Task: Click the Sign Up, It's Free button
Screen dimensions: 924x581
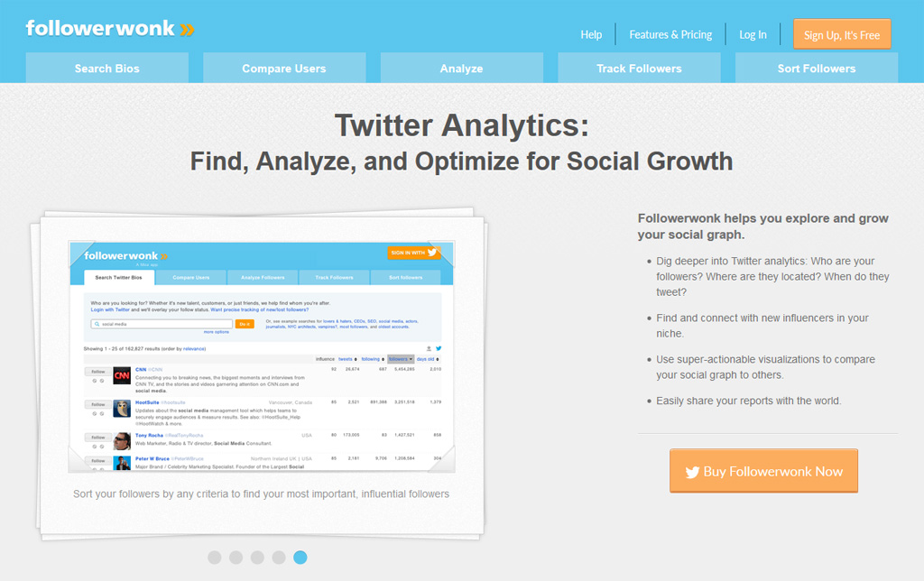Action: pyautogui.click(x=842, y=33)
